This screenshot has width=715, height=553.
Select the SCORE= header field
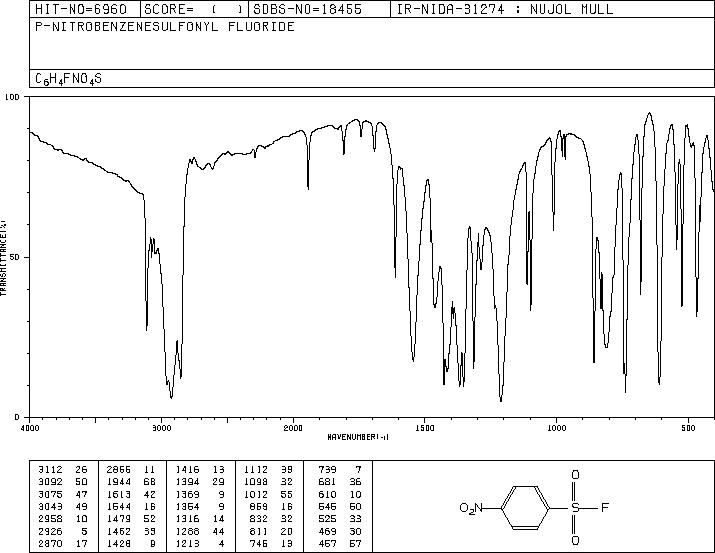click(194, 9)
